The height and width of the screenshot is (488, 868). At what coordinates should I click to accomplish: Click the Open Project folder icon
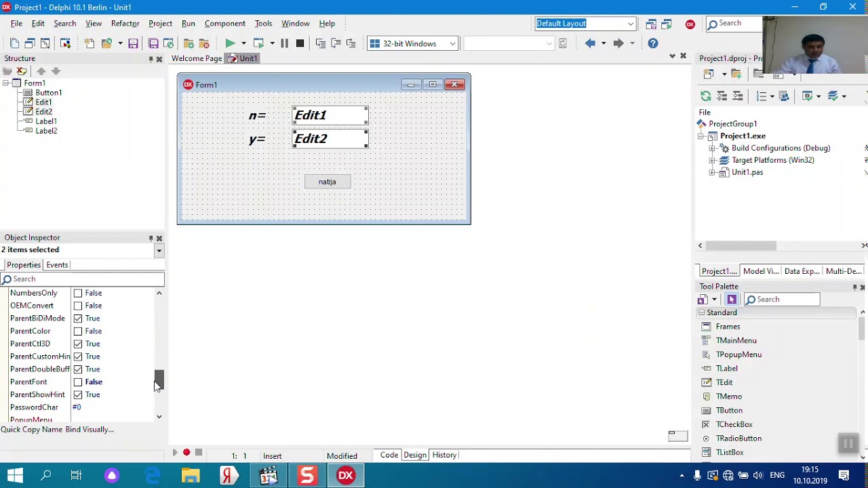point(106,43)
